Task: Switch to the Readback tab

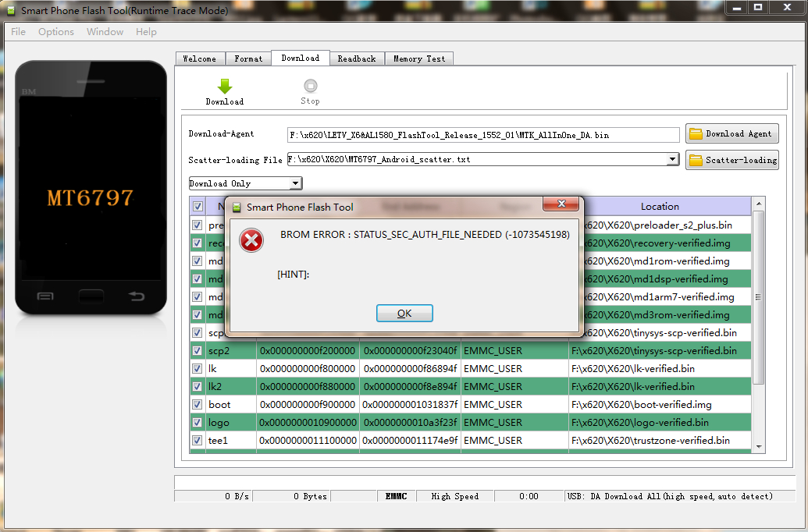Action: 357,59
